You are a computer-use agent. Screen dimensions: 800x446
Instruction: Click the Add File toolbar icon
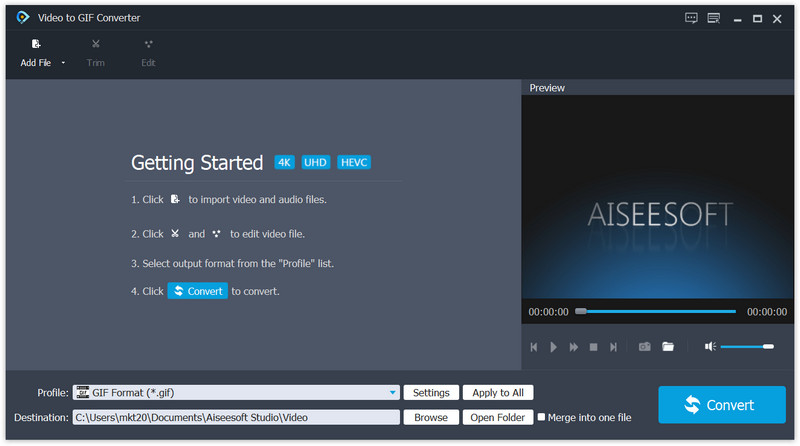pyautogui.click(x=36, y=45)
